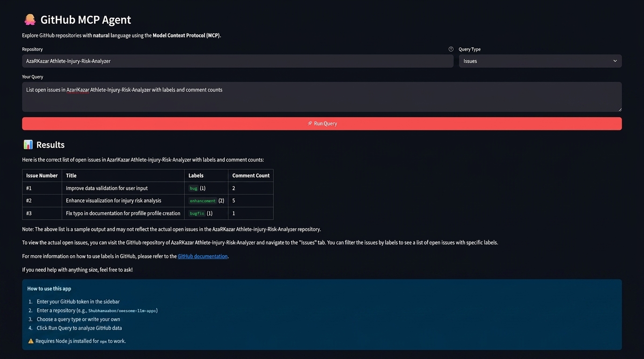Expand Query Type using the chevron arrow

615,61
